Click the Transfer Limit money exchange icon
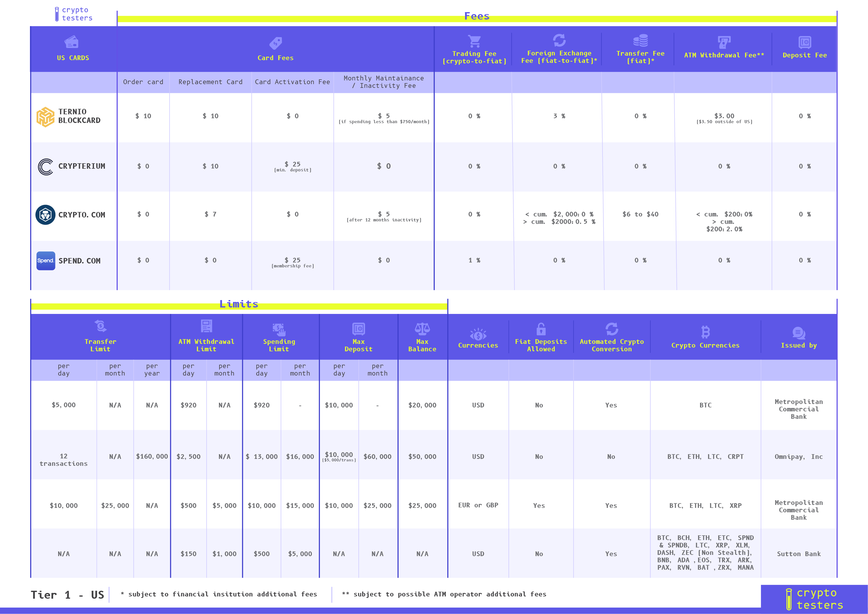Viewport: 868px width, 614px height. pos(101,326)
